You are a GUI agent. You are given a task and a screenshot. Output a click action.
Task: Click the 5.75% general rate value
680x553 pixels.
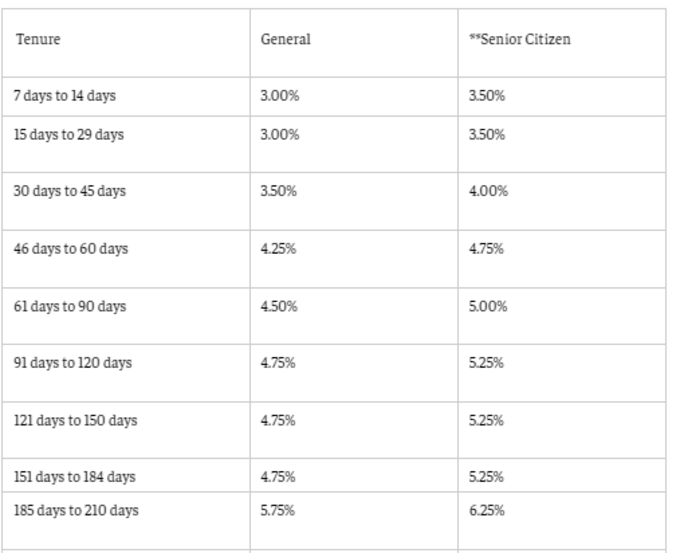coord(278,510)
